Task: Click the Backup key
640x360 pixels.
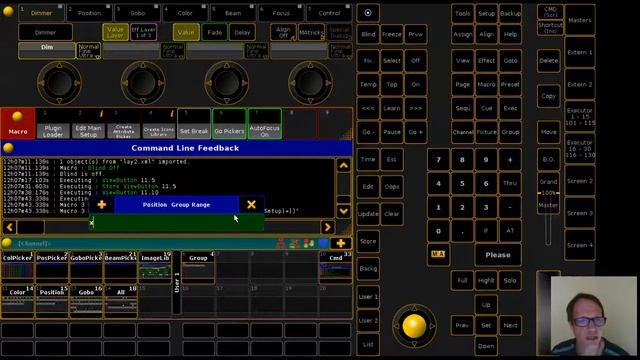Action: pyautogui.click(x=510, y=13)
